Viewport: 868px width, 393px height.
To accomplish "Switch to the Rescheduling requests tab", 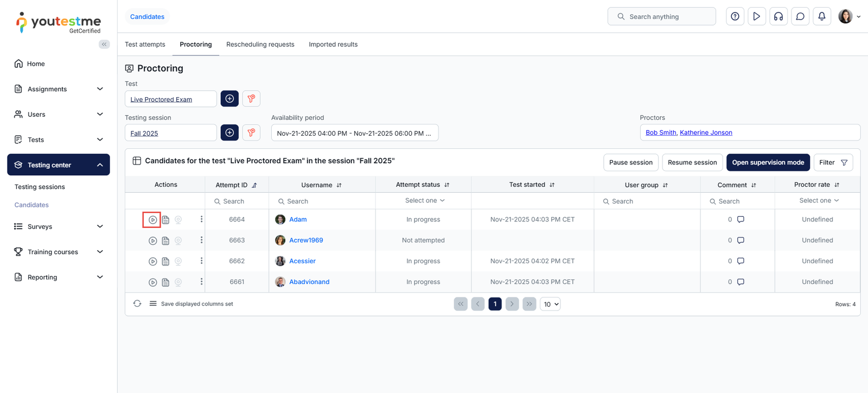I will click(260, 45).
